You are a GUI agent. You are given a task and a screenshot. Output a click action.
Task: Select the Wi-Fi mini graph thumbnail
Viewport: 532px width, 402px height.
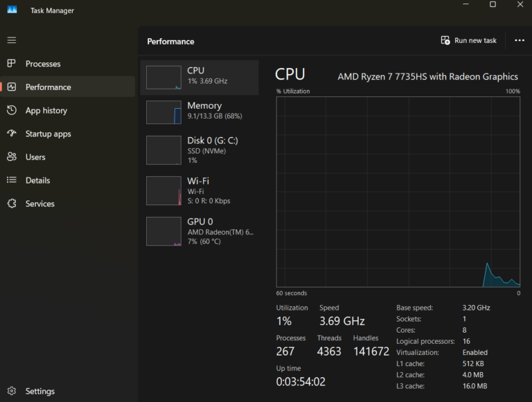coord(163,191)
